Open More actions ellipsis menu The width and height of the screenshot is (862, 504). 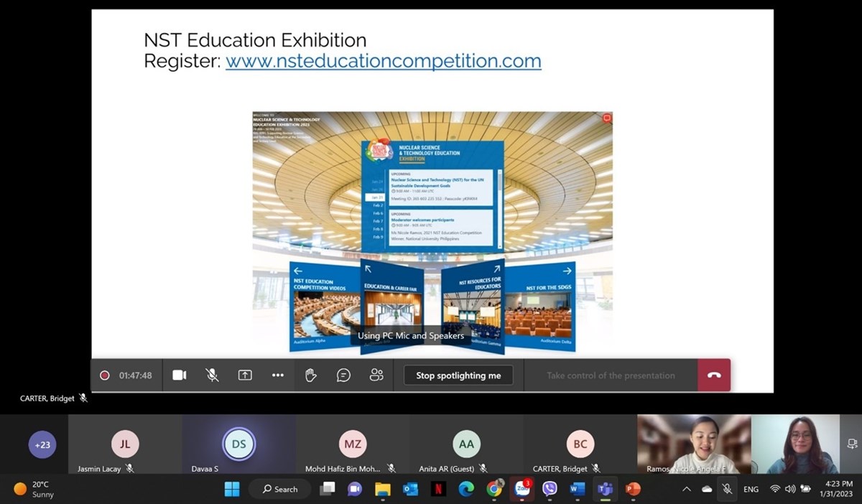278,375
